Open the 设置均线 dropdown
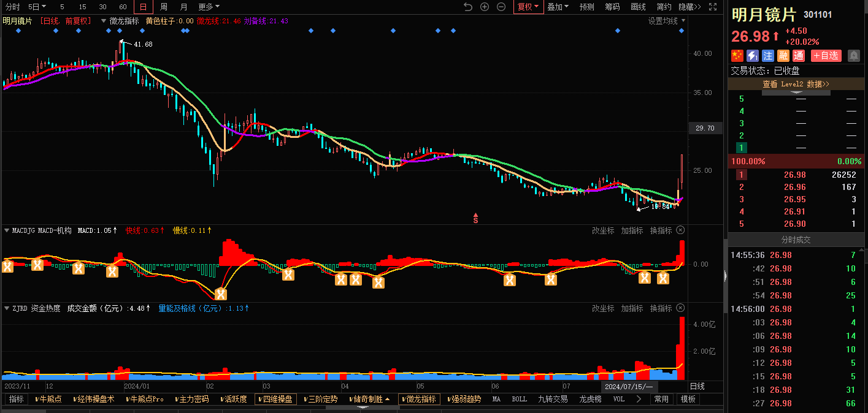 [667, 21]
